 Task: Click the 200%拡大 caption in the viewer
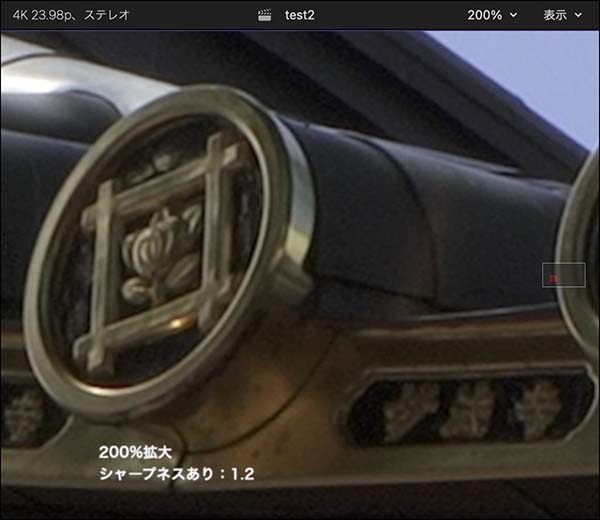coord(135,452)
